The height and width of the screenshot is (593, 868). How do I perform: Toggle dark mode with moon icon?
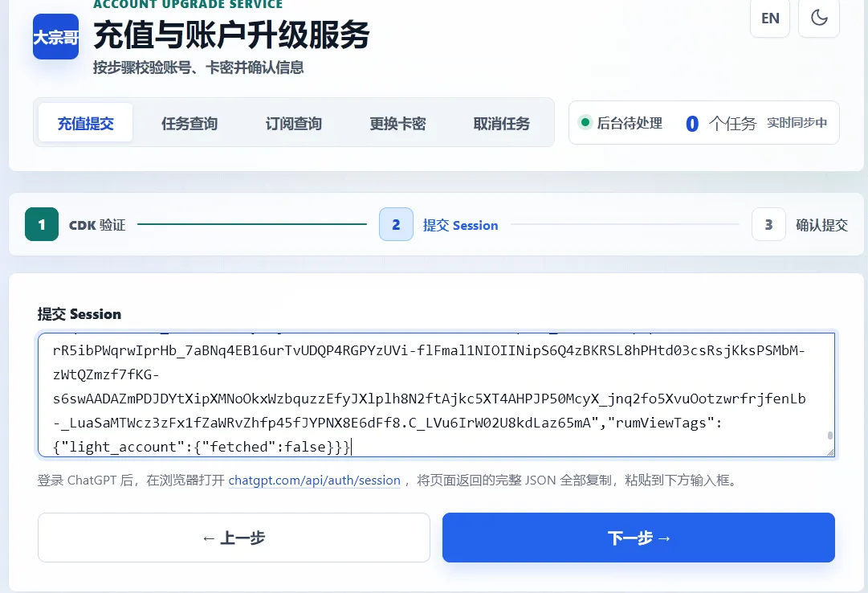tap(819, 18)
